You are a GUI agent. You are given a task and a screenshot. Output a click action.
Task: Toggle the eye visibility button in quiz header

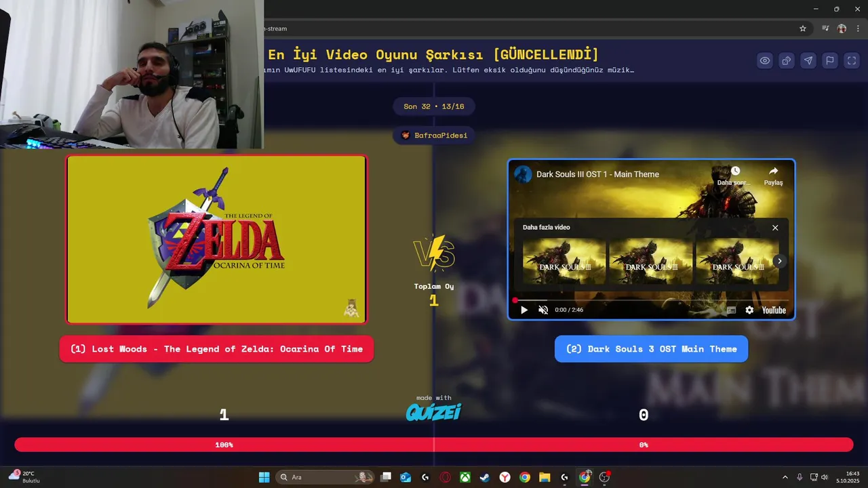pos(765,60)
